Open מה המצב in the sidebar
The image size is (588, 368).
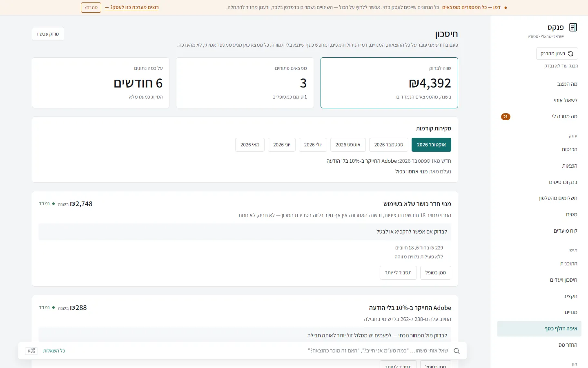[x=539, y=84]
